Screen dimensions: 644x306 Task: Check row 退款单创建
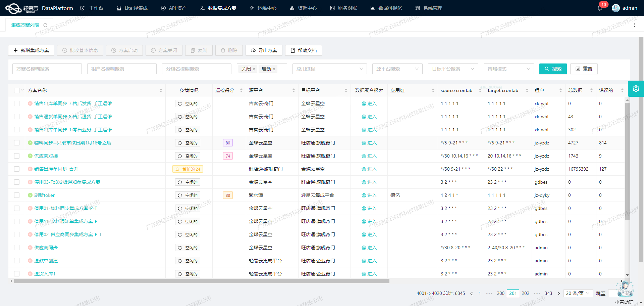[x=17, y=261]
